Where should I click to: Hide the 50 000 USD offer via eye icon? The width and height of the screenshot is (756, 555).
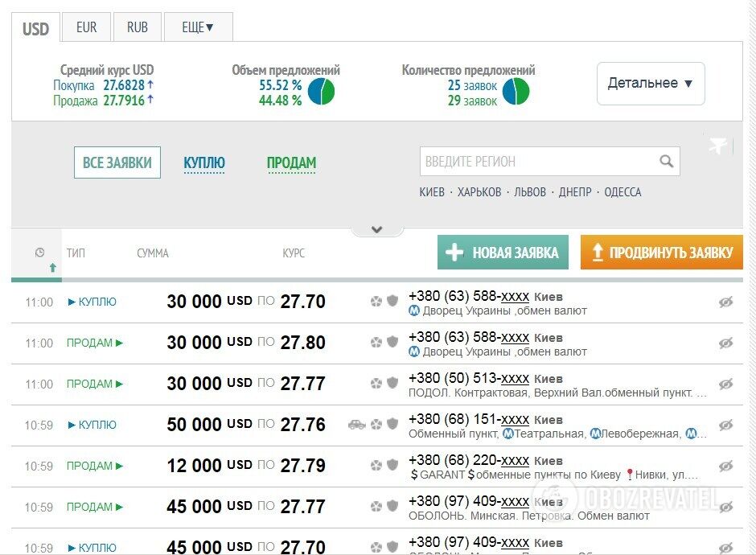tap(725, 425)
